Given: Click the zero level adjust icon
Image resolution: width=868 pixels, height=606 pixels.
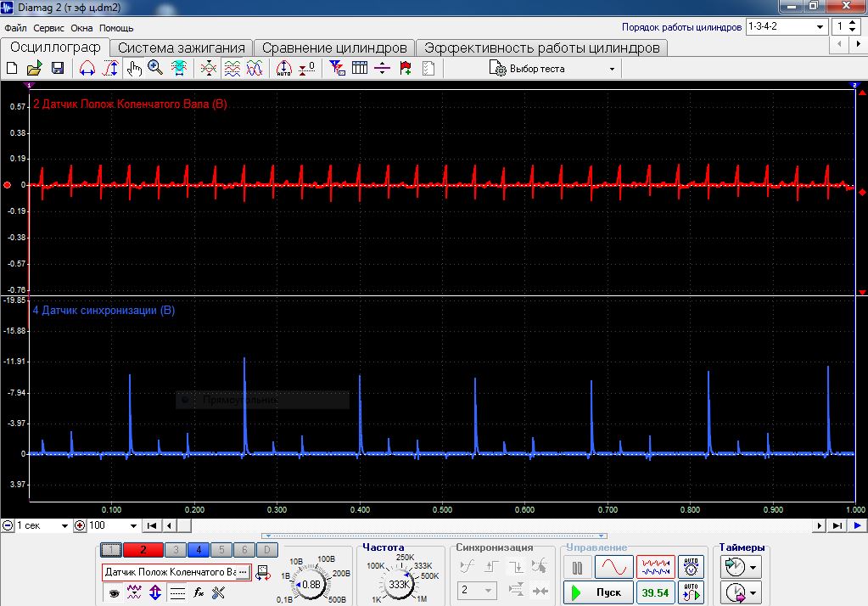Looking at the screenshot, I should [x=306, y=68].
